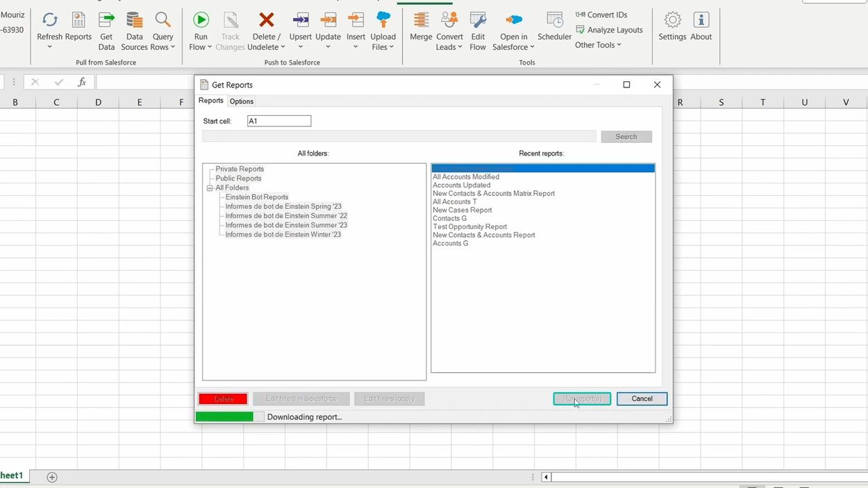Click the Get Data icon
Screen dimensions: 868x488
[106, 19]
